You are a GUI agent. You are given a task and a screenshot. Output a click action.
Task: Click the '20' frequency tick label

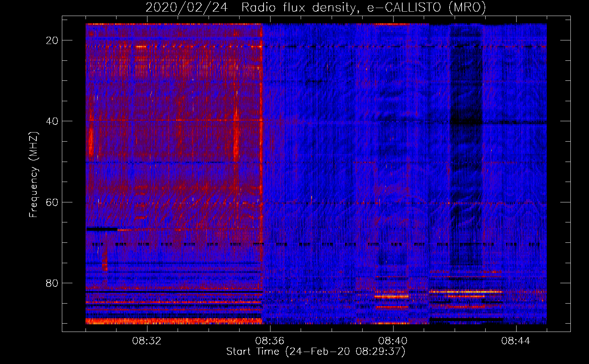[x=52, y=40]
